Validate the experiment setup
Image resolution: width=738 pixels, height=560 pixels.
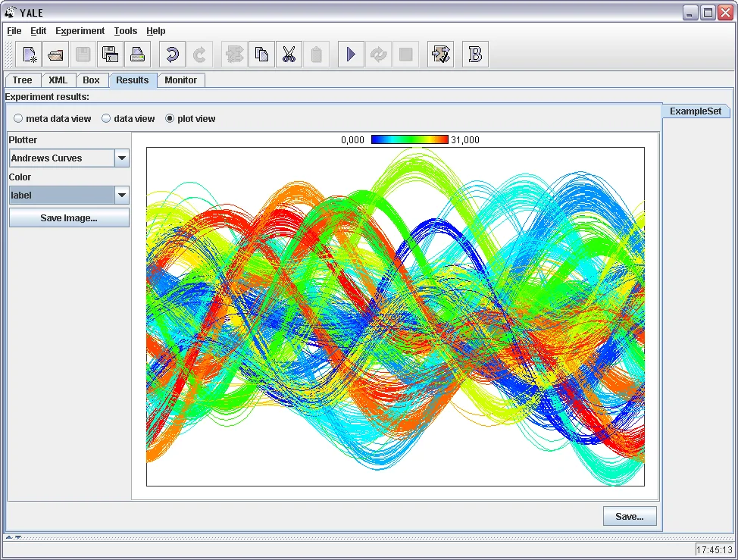[440, 54]
